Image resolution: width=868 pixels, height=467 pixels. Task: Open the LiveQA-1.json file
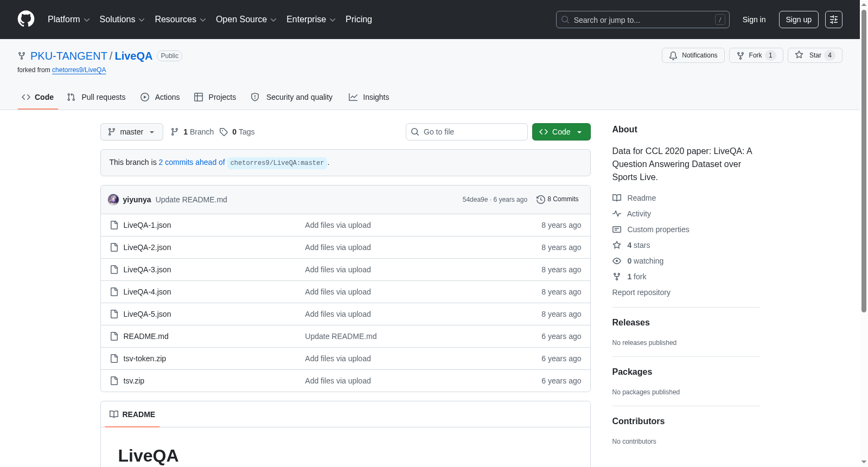[x=147, y=225]
